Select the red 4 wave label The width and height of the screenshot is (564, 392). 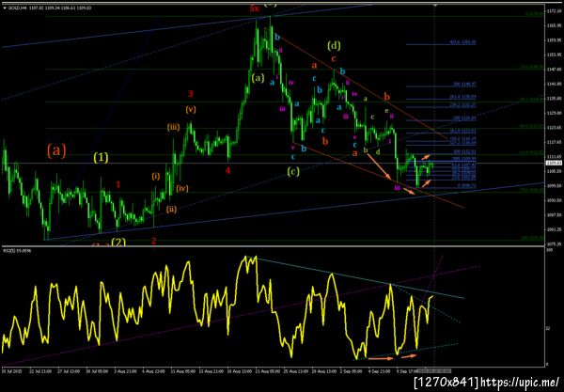[x=227, y=170]
